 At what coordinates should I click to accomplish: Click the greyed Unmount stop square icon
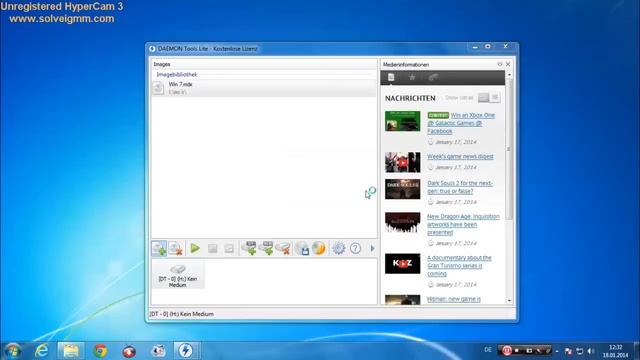pos(212,248)
